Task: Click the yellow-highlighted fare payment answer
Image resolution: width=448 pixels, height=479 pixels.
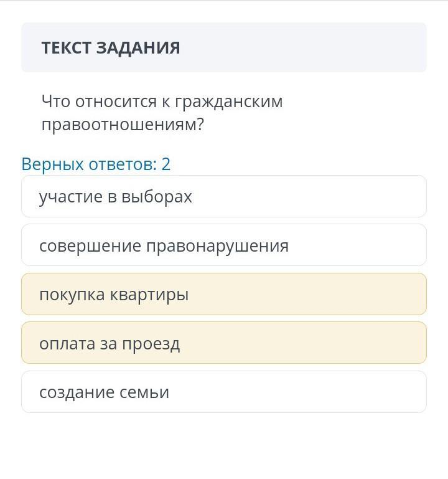Action: pos(223,343)
